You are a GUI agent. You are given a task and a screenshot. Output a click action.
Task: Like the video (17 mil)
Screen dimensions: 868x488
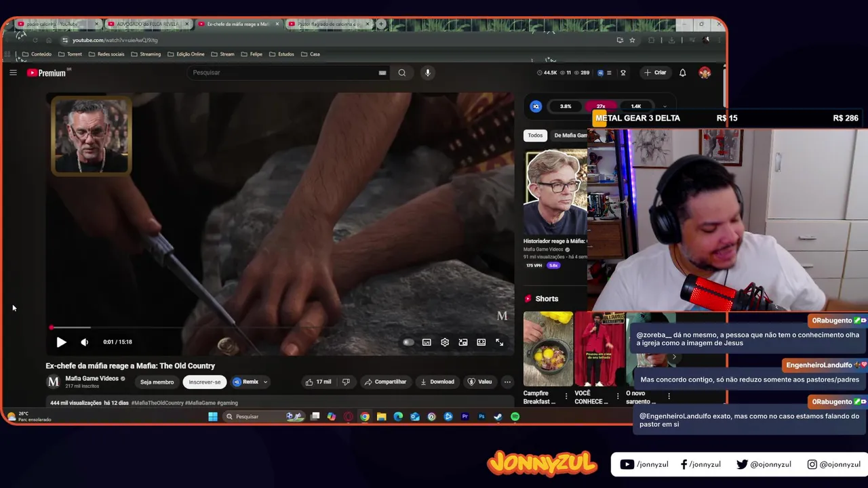[318, 382]
